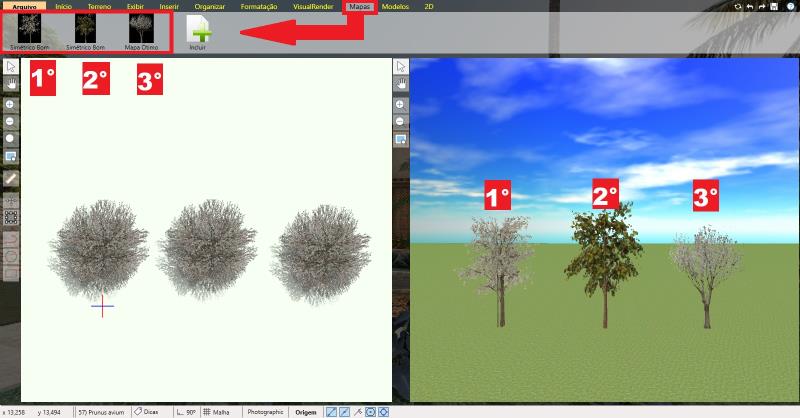Click zoom in on the 2D view toolbar
This screenshot has height=418, width=800.
pyautogui.click(x=10, y=104)
